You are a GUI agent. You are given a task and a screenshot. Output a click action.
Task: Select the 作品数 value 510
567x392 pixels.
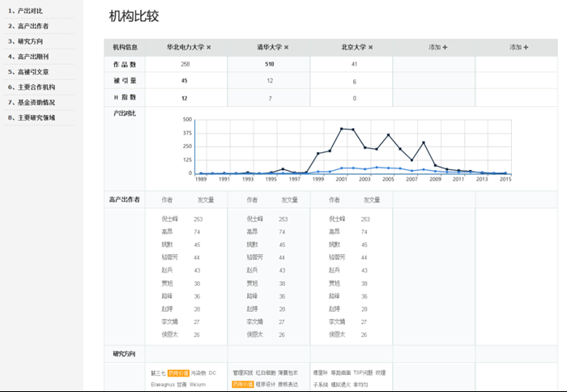tap(270, 64)
